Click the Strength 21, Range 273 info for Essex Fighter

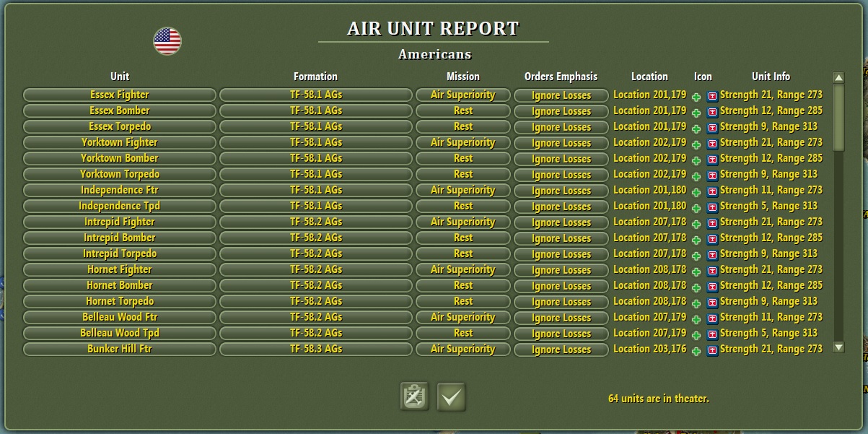771,95
